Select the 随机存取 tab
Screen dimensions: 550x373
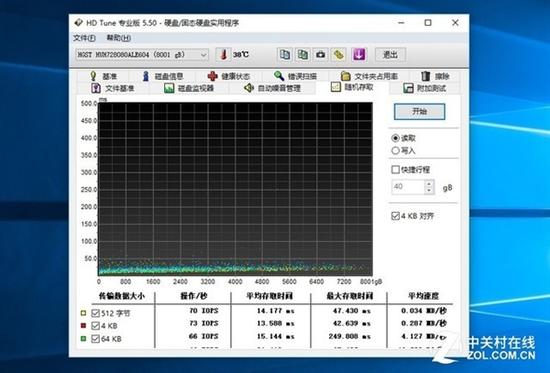[352, 87]
